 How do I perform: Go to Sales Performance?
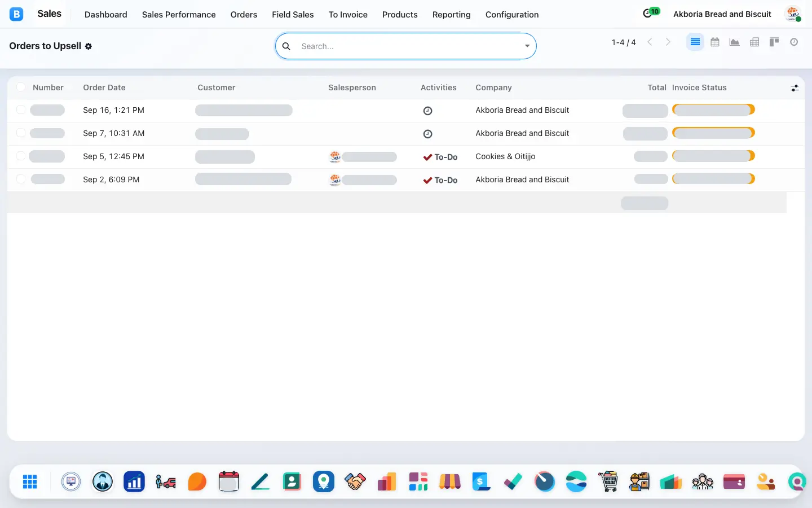pos(179,15)
